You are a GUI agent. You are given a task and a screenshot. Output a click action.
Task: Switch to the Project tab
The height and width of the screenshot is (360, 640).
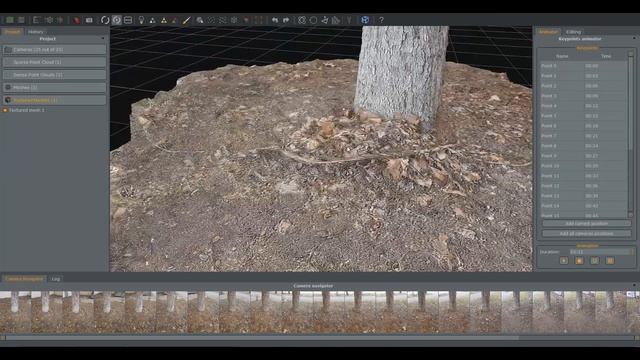12,31
